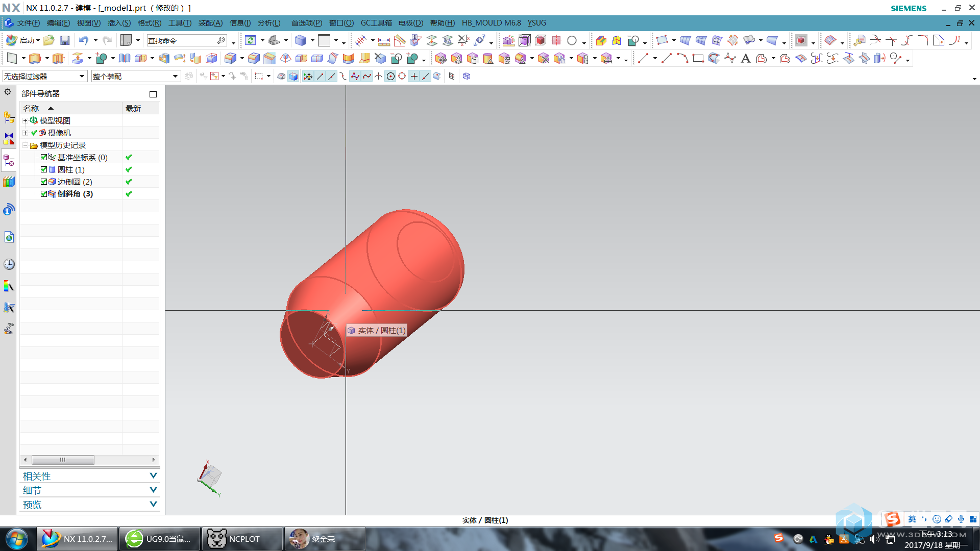Image resolution: width=980 pixels, height=551 pixels.
Task: Select the Arc curve tool
Action: 682,59
